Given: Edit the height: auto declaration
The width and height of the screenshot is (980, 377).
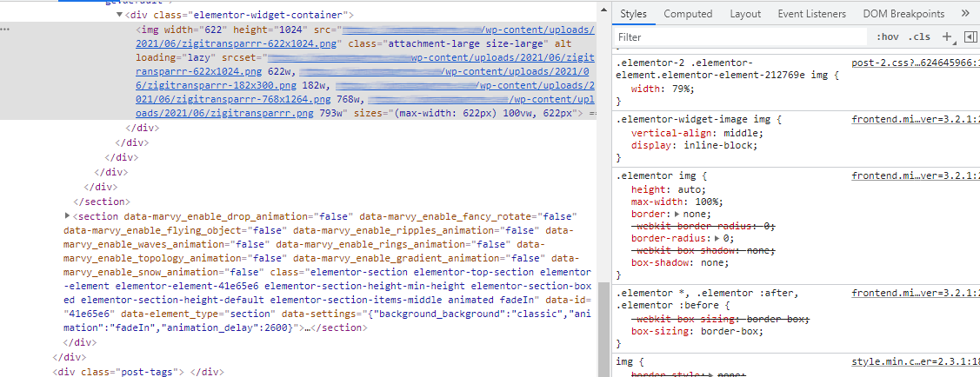Looking at the screenshot, I should (668, 189).
